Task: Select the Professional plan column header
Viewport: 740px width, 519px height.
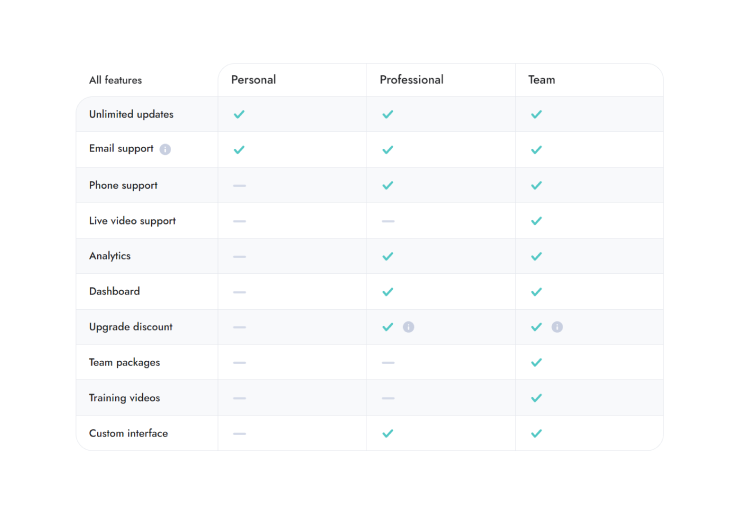Action: pyautogui.click(x=411, y=80)
